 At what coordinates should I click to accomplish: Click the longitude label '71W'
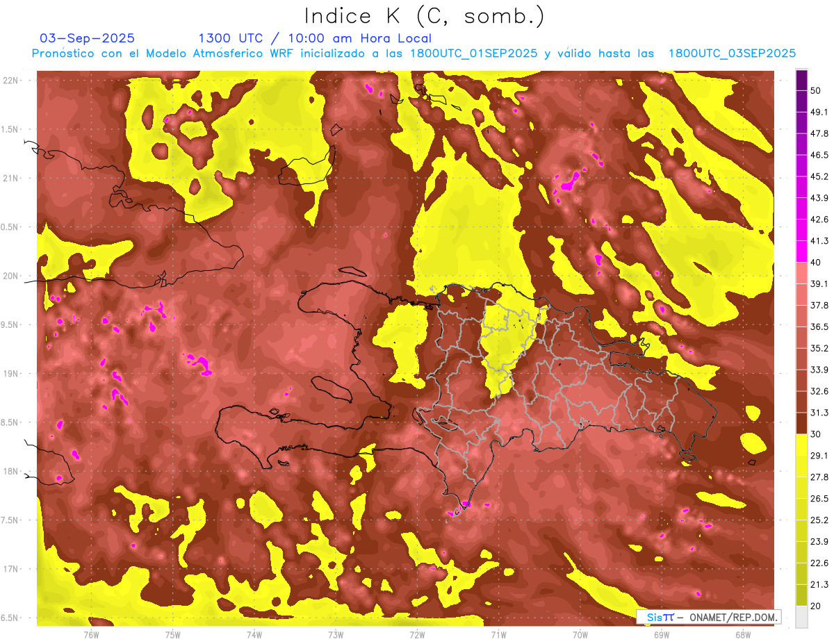pyautogui.click(x=498, y=634)
